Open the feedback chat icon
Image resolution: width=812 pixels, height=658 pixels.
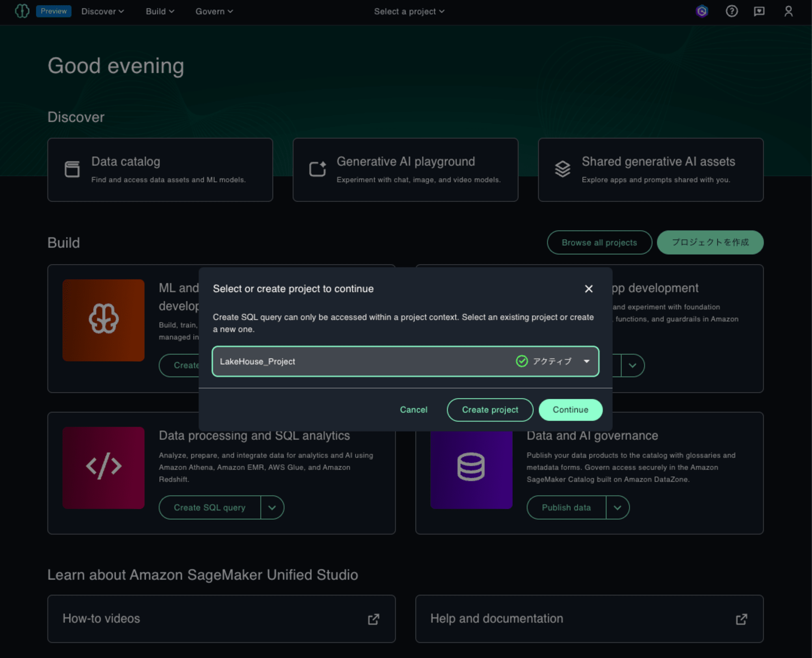pyautogui.click(x=759, y=11)
